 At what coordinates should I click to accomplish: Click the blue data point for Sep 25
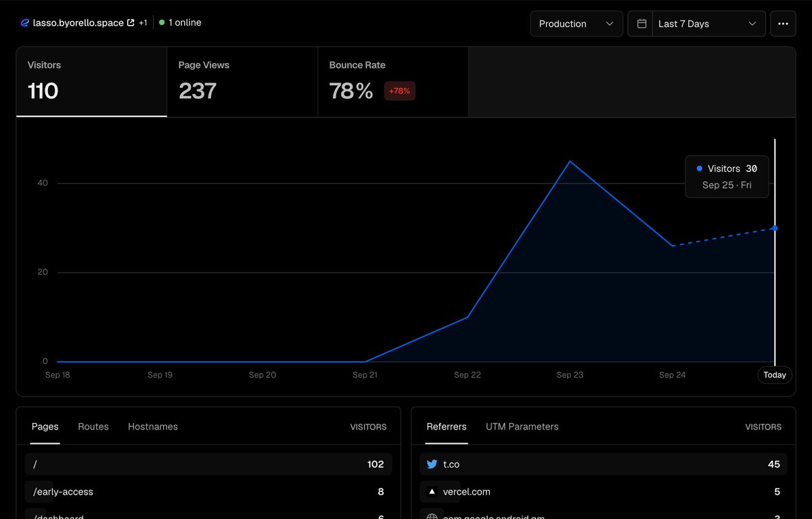775,228
